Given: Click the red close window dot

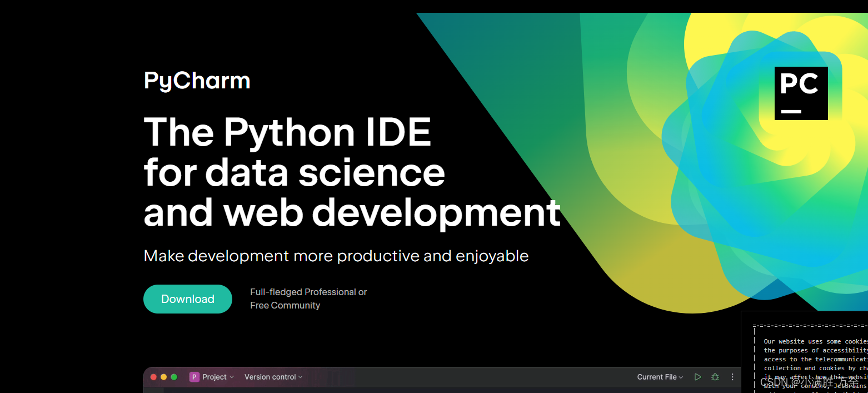Looking at the screenshot, I should (x=153, y=377).
